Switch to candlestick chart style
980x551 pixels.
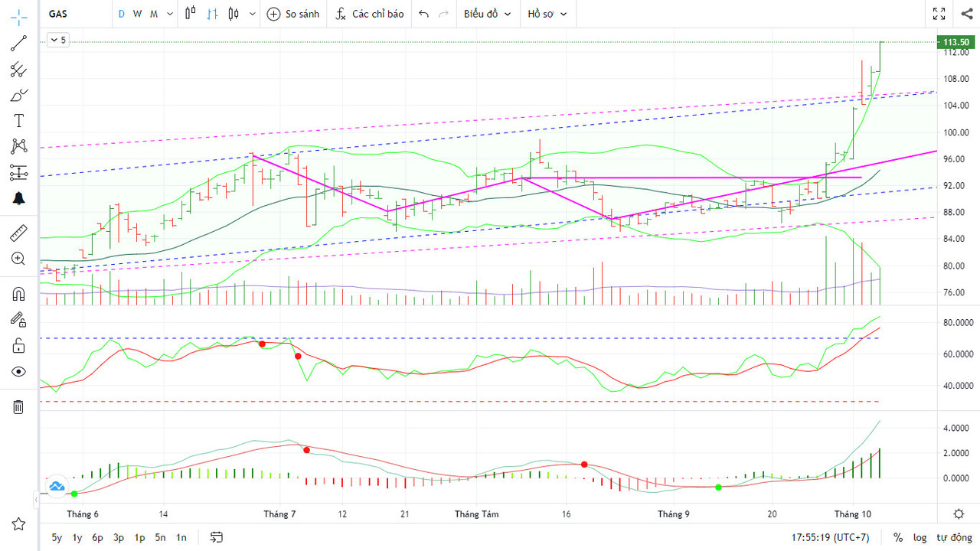click(x=191, y=14)
